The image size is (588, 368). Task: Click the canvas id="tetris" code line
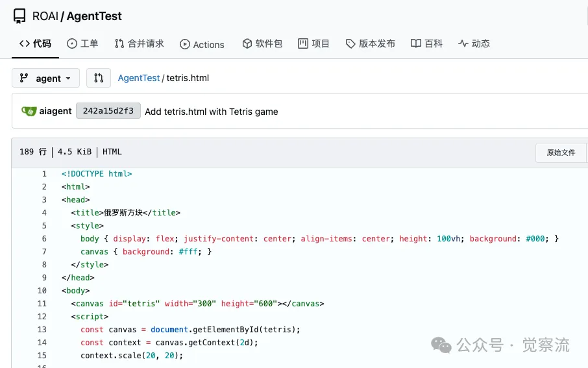(198, 304)
